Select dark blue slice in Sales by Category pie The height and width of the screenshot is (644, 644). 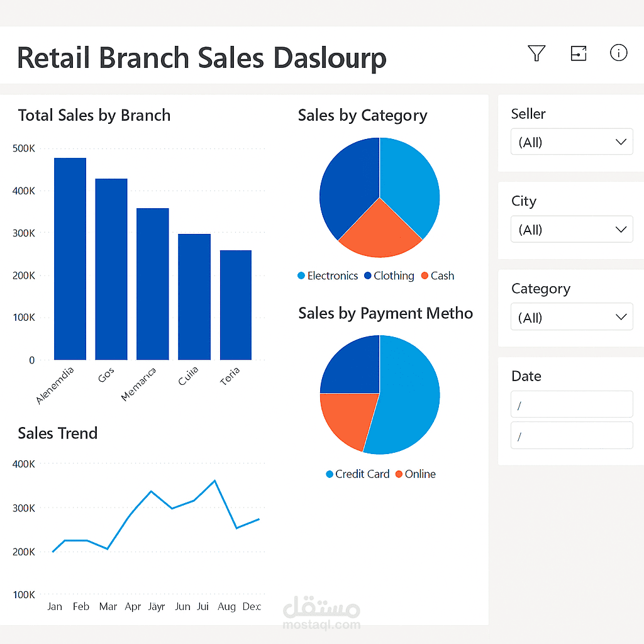(x=349, y=185)
